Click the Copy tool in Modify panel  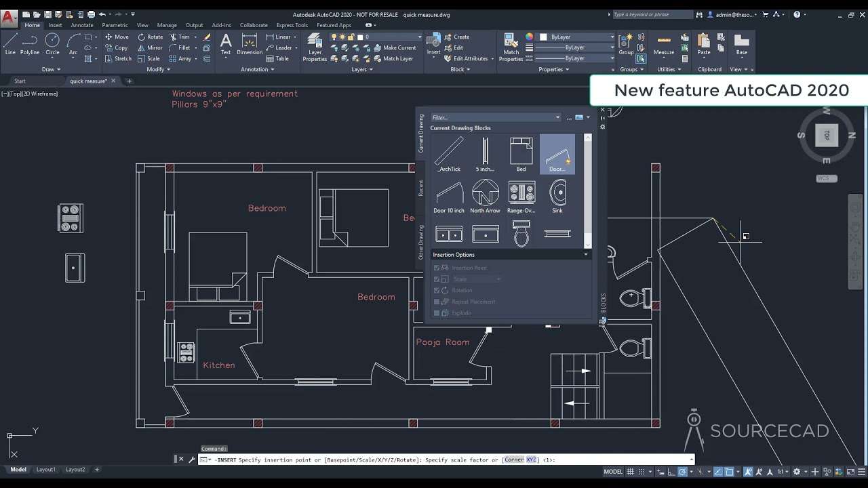pyautogui.click(x=117, y=48)
